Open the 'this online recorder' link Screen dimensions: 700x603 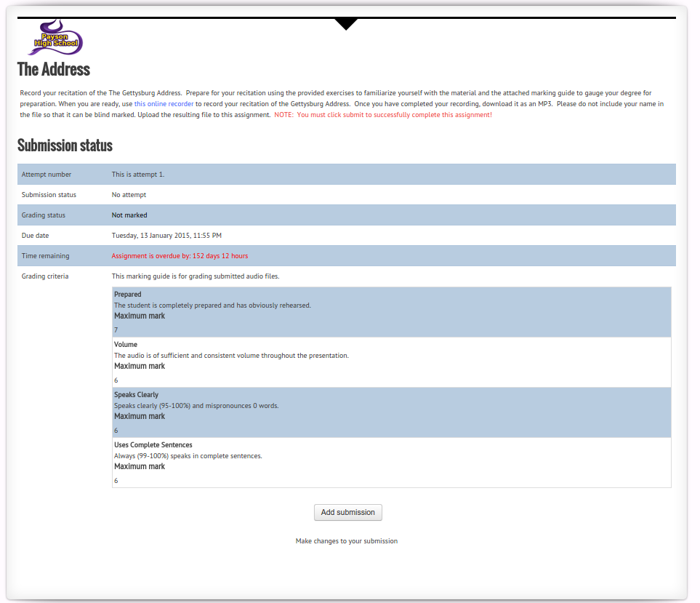coord(164,103)
